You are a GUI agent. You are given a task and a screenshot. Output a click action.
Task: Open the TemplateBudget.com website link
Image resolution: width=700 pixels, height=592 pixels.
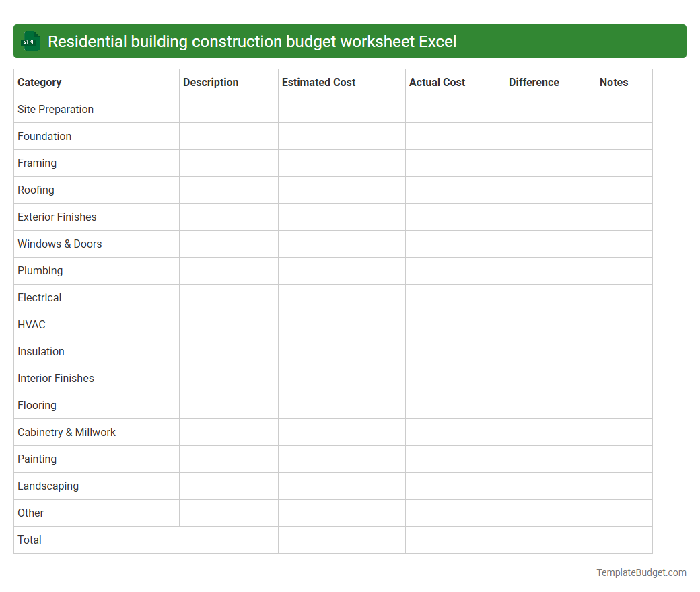pyautogui.click(x=641, y=572)
